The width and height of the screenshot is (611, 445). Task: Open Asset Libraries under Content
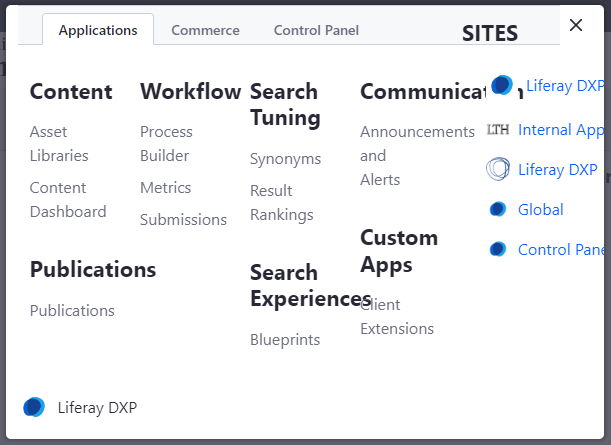(59, 143)
